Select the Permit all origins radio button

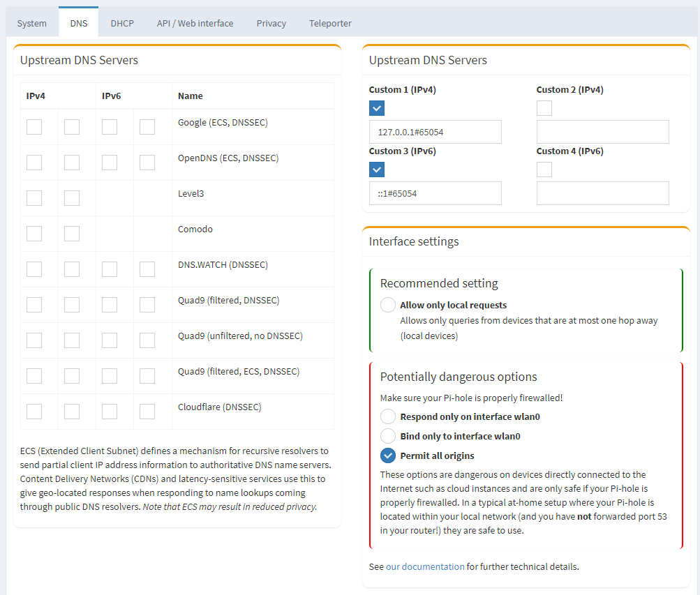388,455
